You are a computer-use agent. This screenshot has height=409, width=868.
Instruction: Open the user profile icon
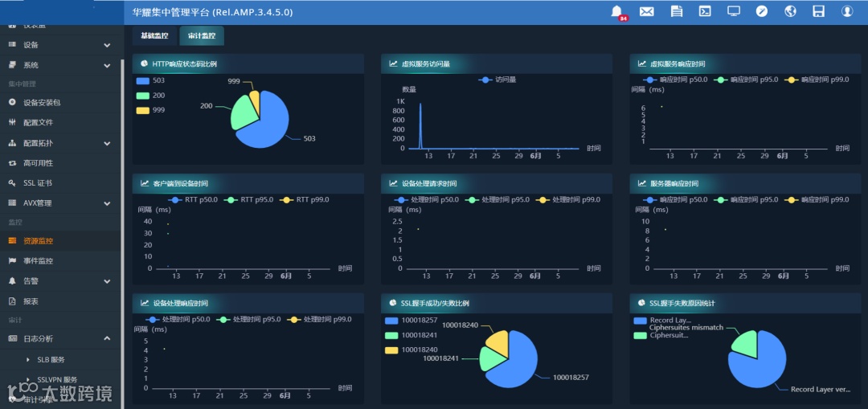coord(847,11)
